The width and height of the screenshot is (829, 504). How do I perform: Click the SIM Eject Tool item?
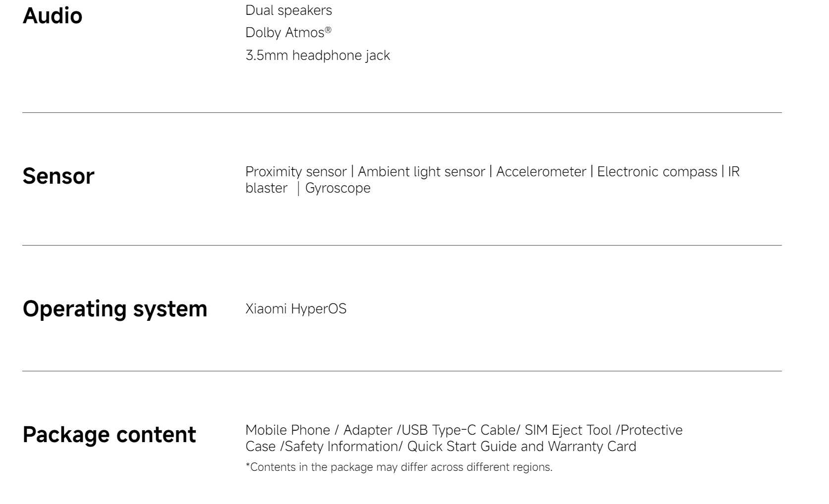(568, 430)
